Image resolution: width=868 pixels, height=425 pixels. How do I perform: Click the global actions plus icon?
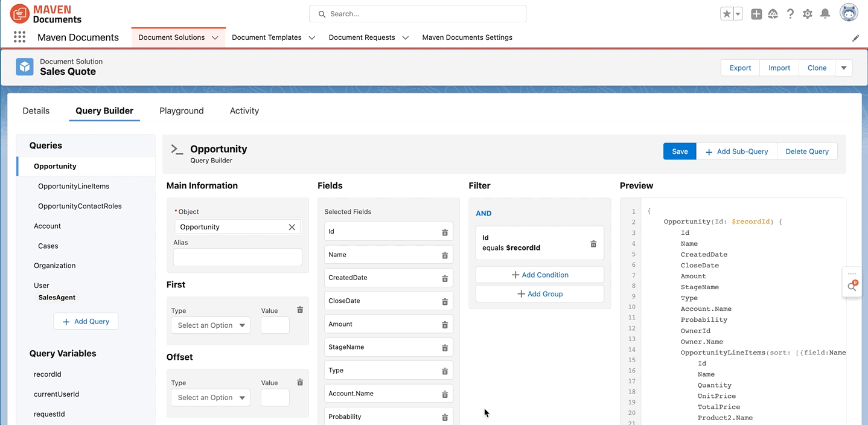click(x=756, y=14)
